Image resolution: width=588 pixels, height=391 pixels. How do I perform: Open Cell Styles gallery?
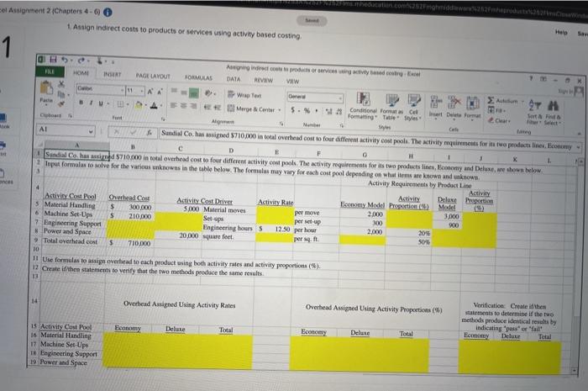coord(413,108)
